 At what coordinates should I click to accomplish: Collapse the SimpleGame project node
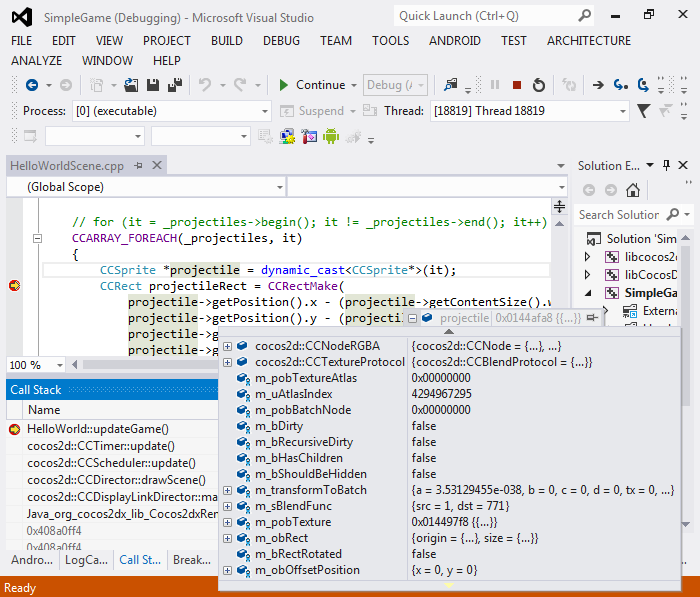[x=588, y=293]
